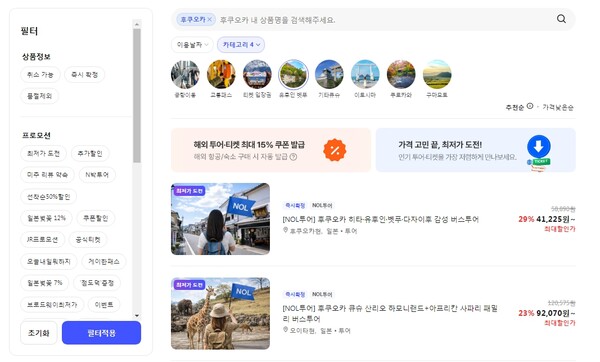Image resolution: width=600 pixels, height=362 pixels.
Task: Sort results by 추천순
Action: (515, 108)
